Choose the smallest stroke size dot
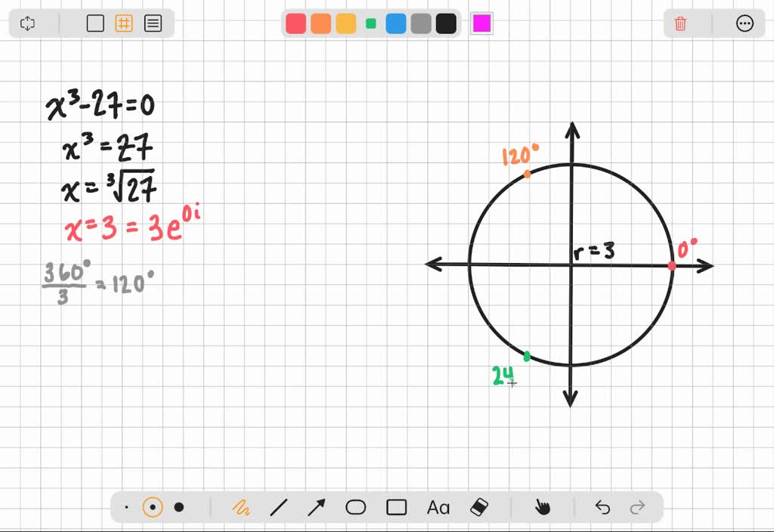Viewport: 774px width, 532px height. point(126,507)
